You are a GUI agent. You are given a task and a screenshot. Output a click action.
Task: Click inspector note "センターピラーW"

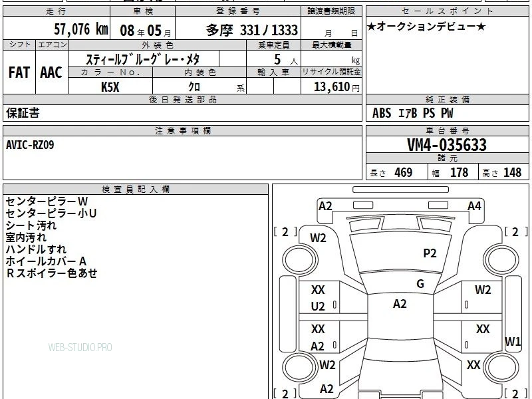pos(47,201)
